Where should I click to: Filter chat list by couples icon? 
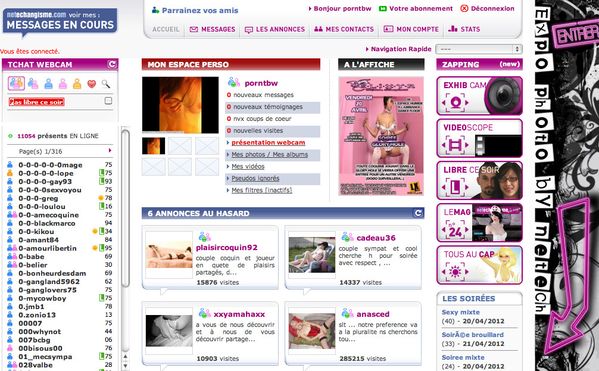[33, 84]
